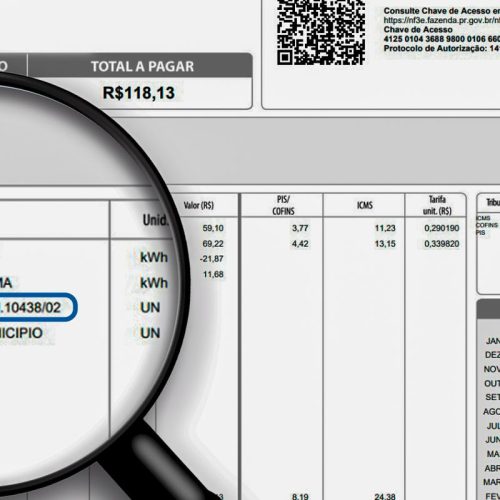Click the circled number 10438/02
This screenshot has height=500, width=500.
(33, 307)
